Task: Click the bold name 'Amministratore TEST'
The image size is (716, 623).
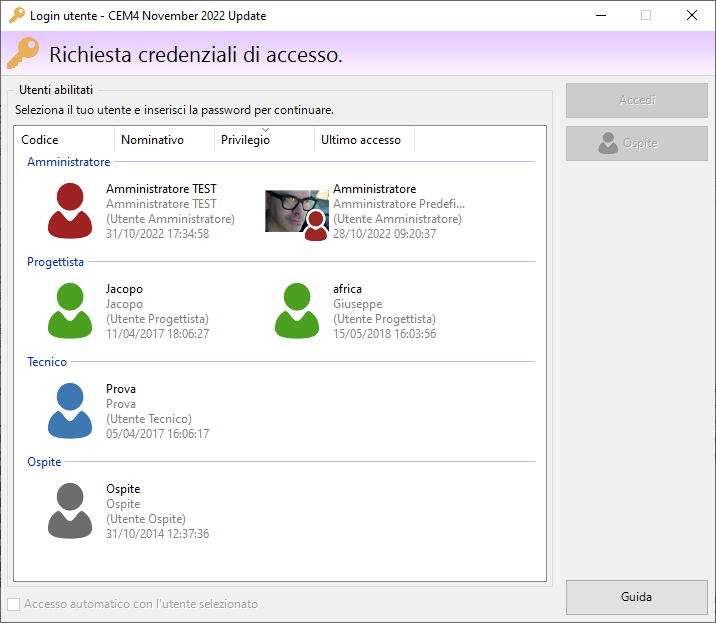Action: tap(161, 189)
